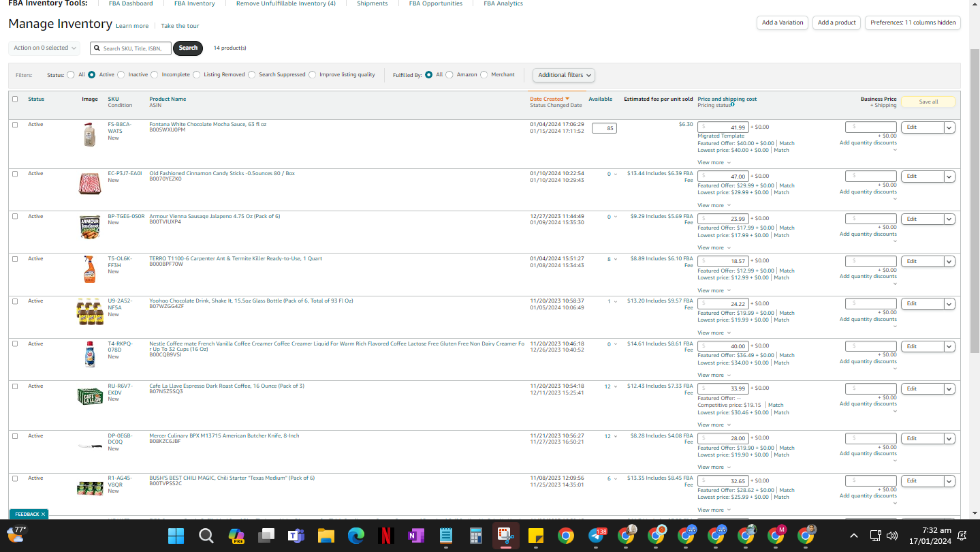Close the Feedback tab
Viewport: 980px width, 552px height.
pos(43,515)
